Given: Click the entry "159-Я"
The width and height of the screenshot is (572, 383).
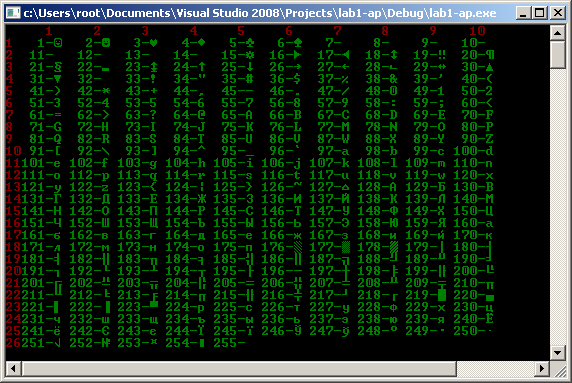Looking at the screenshot, I should (425, 223).
